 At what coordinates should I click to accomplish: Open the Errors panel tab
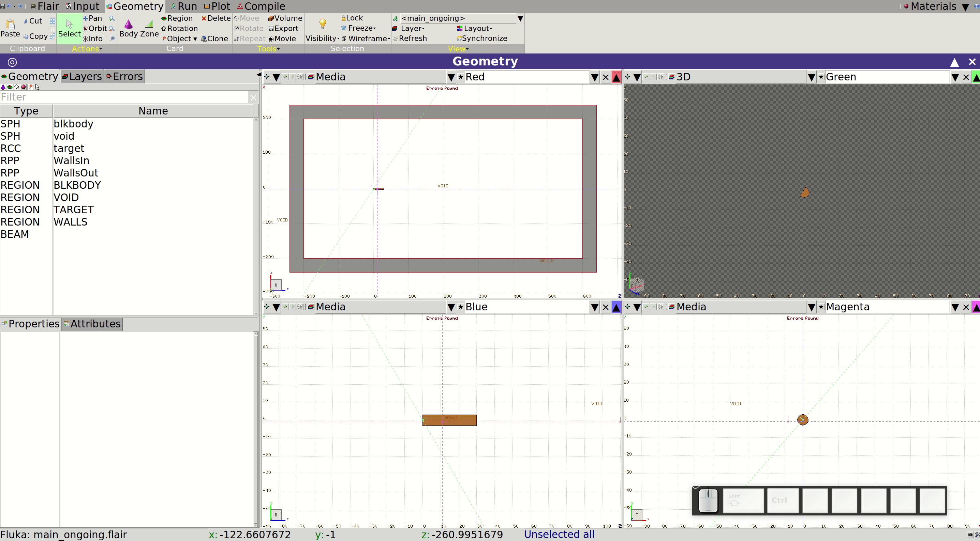pyautogui.click(x=124, y=76)
